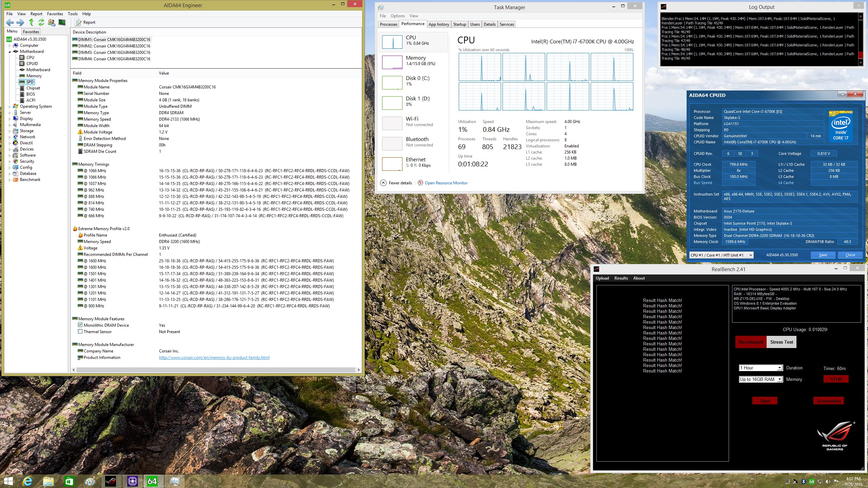Select SPD in the AIDA64 tree
Screen dimensions: 868x488
(27, 82)
